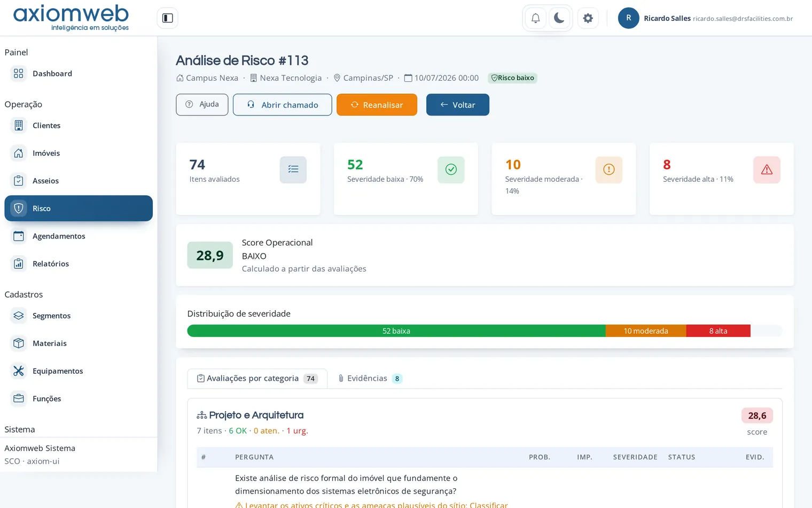Viewport: 812px width, 508px height.
Task: Open settings gear icon
Action: click(x=588, y=18)
